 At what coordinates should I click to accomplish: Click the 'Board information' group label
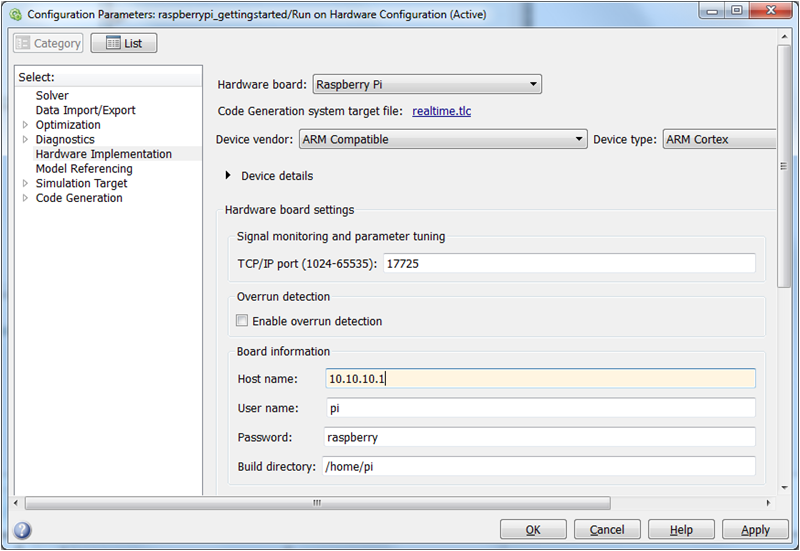tap(283, 352)
